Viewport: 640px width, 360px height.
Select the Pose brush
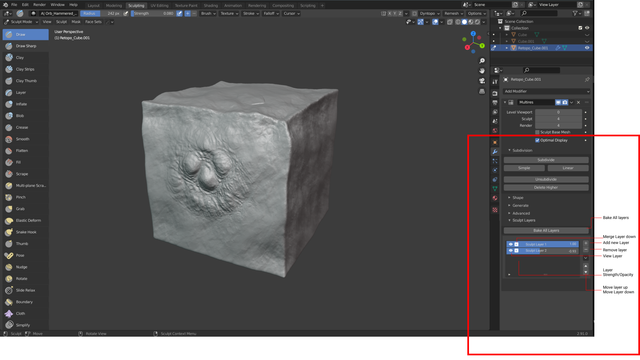click(x=25, y=256)
